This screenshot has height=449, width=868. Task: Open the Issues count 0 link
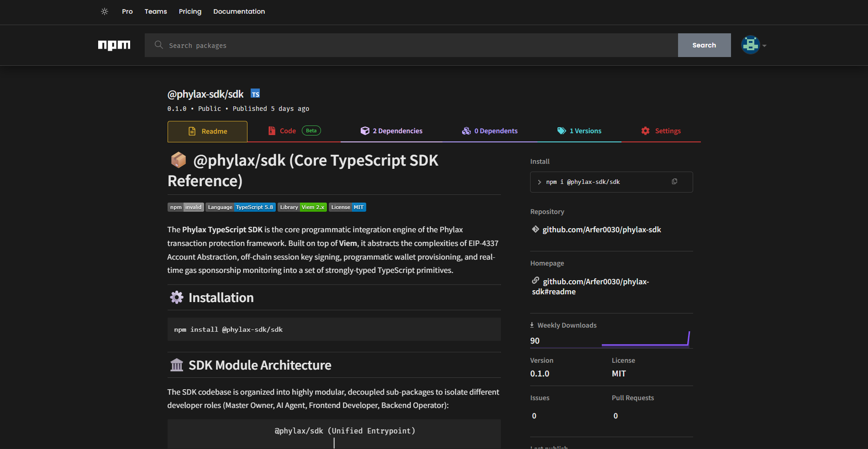pyautogui.click(x=534, y=416)
